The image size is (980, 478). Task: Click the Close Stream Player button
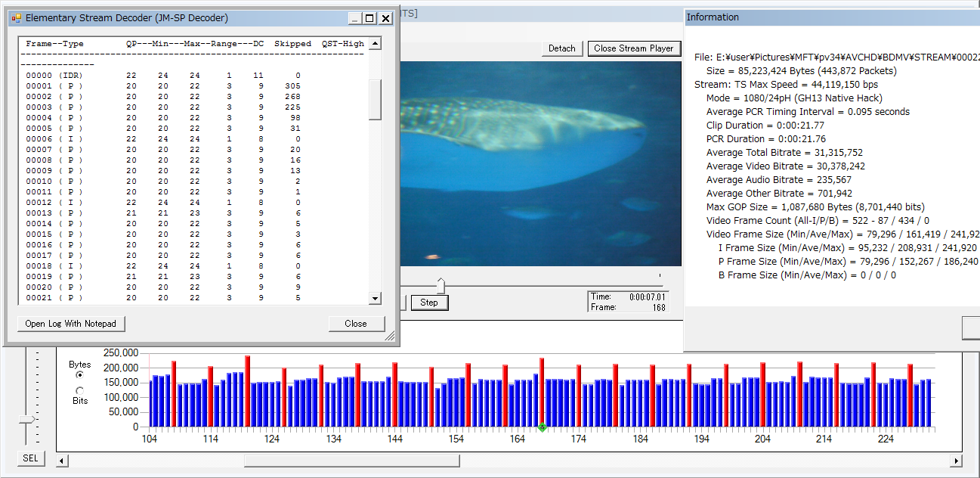click(x=633, y=48)
